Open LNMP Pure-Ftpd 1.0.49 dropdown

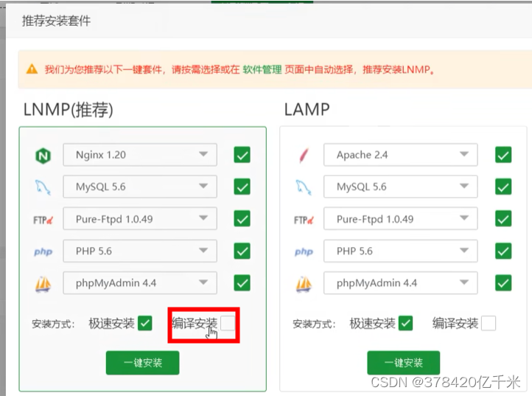(x=140, y=219)
